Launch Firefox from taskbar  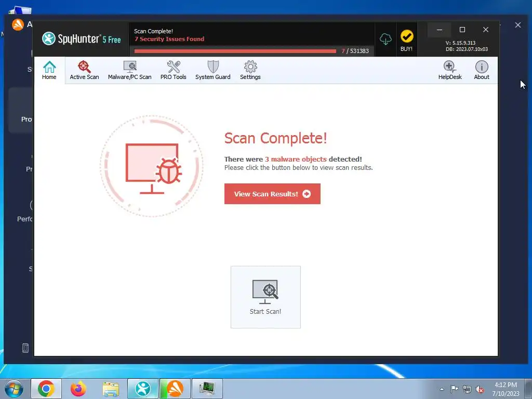click(78, 389)
